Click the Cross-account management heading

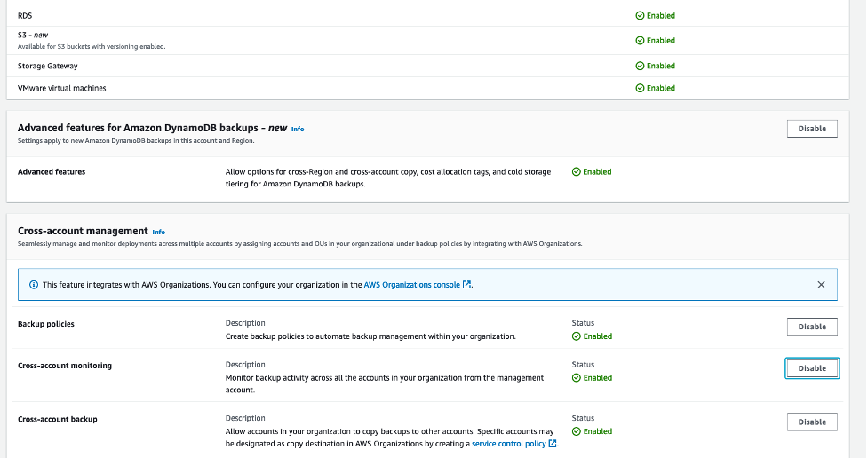83,231
